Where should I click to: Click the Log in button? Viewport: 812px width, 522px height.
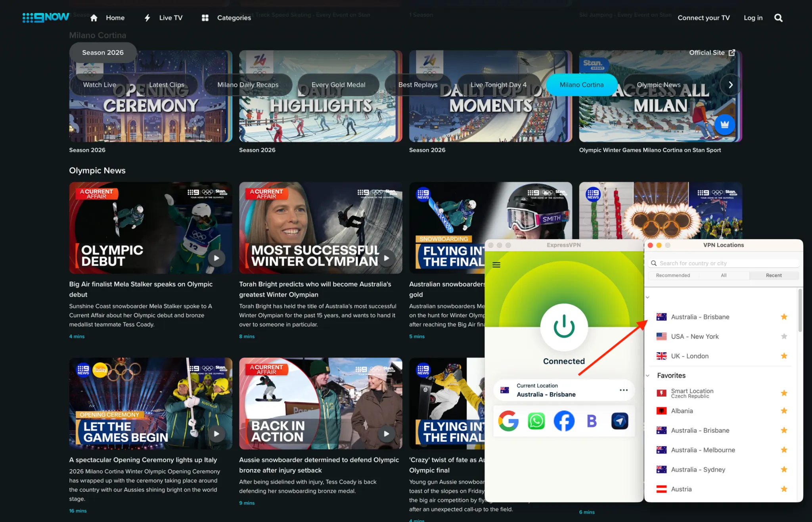click(753, 17)
